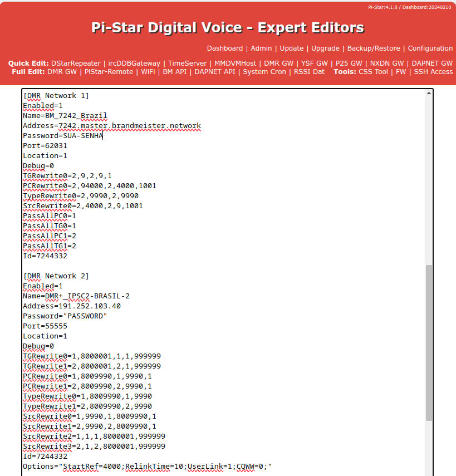Click the SrcRewrite1=2,9990,2,8009990,1 line
This screenshot has height=476, width=456.
[x=90, y=426]
